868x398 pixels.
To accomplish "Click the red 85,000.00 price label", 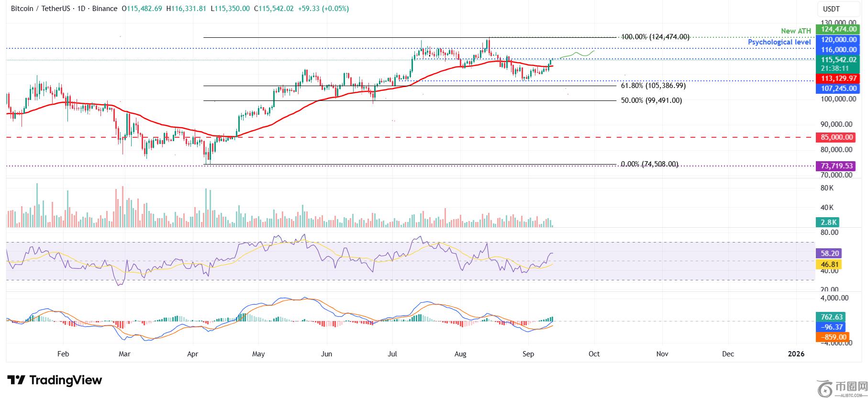I will tap(837, 137).
